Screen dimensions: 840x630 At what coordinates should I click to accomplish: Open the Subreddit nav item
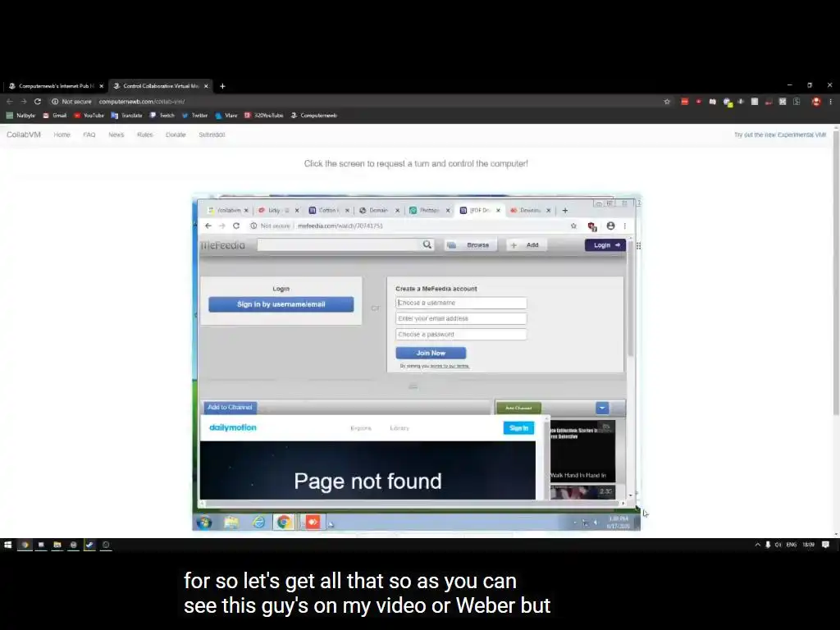212,135
